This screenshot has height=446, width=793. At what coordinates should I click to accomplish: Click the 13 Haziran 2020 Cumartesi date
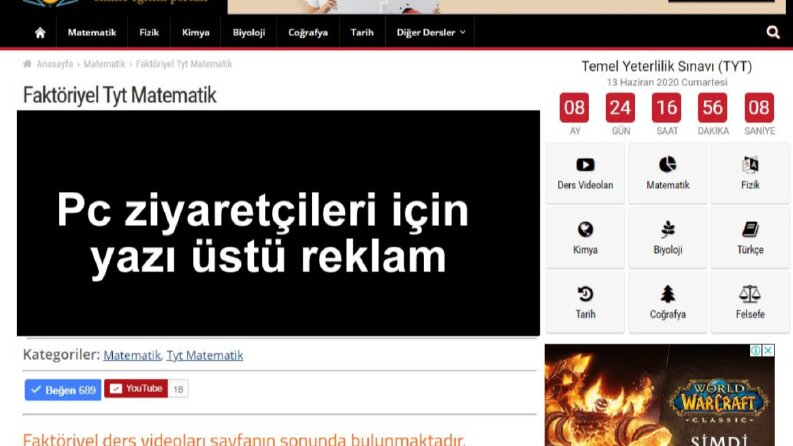[x=667, y=82]
